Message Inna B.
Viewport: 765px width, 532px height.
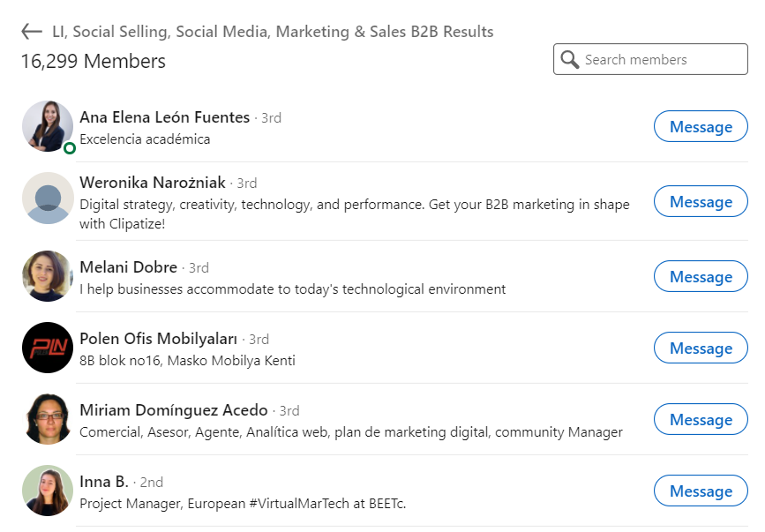click(x=701, y=491)
